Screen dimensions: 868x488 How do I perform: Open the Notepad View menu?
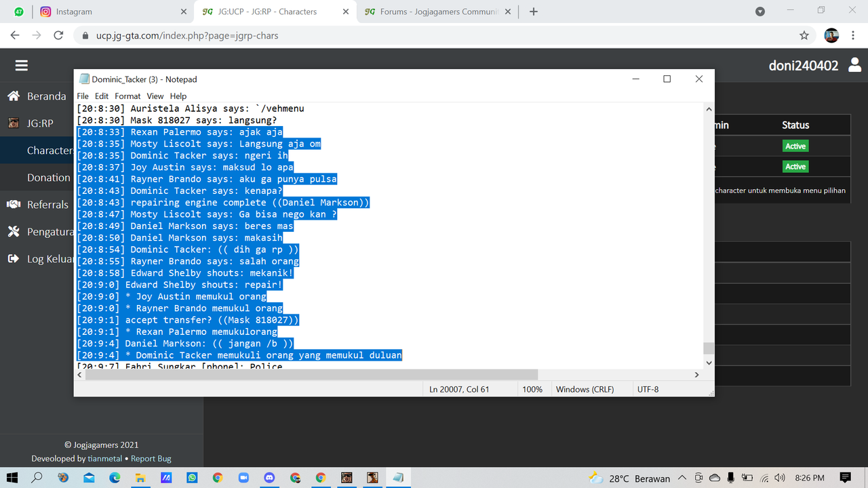click(155, 96)
